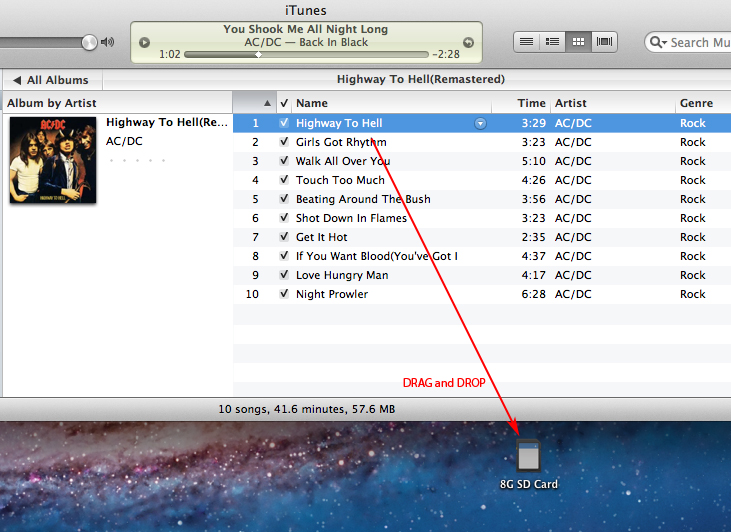Click album title Highway To Hell(Re… beside artwork
Screen dimensions: 731x532
166,122
